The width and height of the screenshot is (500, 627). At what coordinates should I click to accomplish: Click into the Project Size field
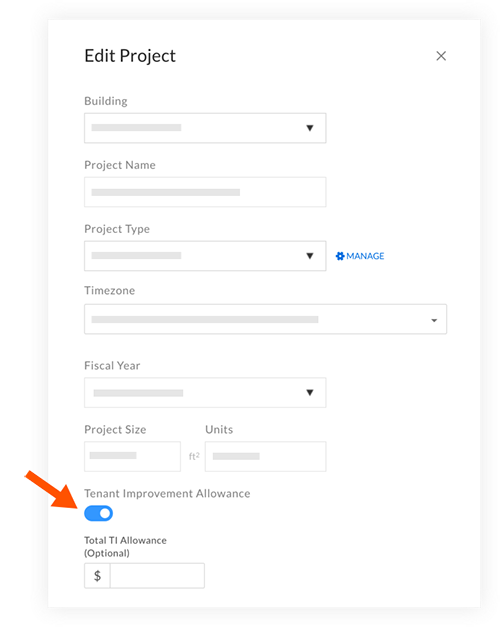click(x=132, y=456)
